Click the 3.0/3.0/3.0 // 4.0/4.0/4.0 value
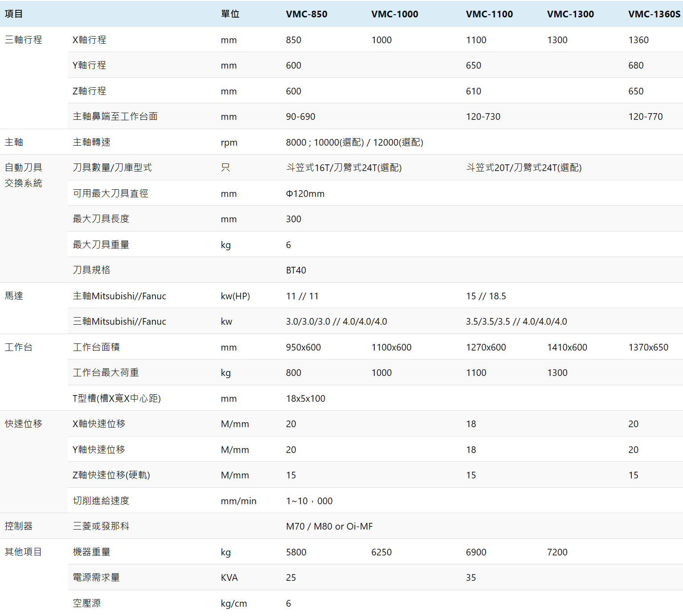Image resolution: width=683 pixels, height=616 pixels. pos(336,322)
